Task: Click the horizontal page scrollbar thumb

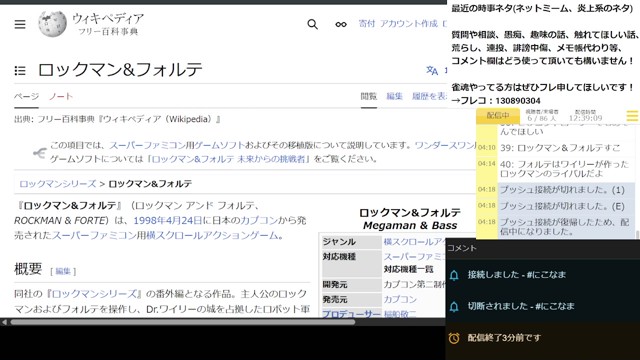Action: coord(182,322)
